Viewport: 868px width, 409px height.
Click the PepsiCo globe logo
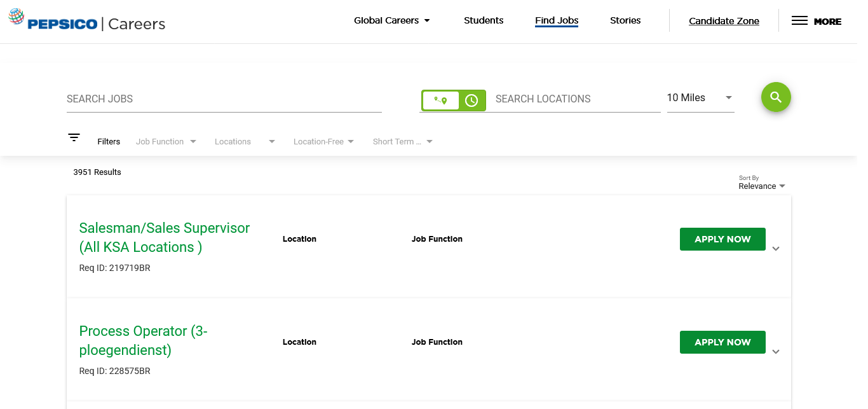[x=17, y=17]
